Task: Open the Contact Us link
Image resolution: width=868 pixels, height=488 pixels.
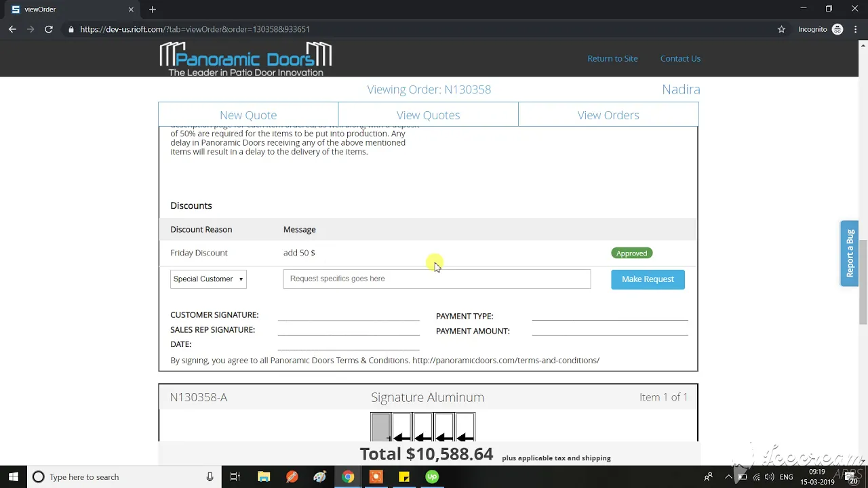Action: click(680, 58)
